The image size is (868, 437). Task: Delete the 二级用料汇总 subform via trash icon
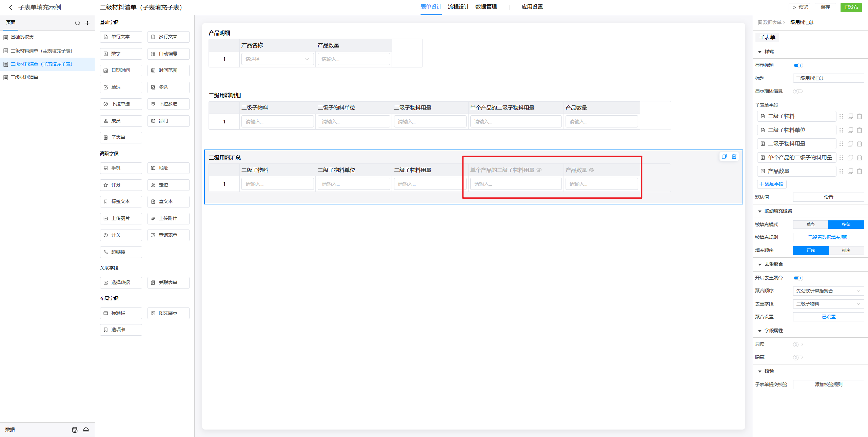pyautogui.click(x=734, y=156)
